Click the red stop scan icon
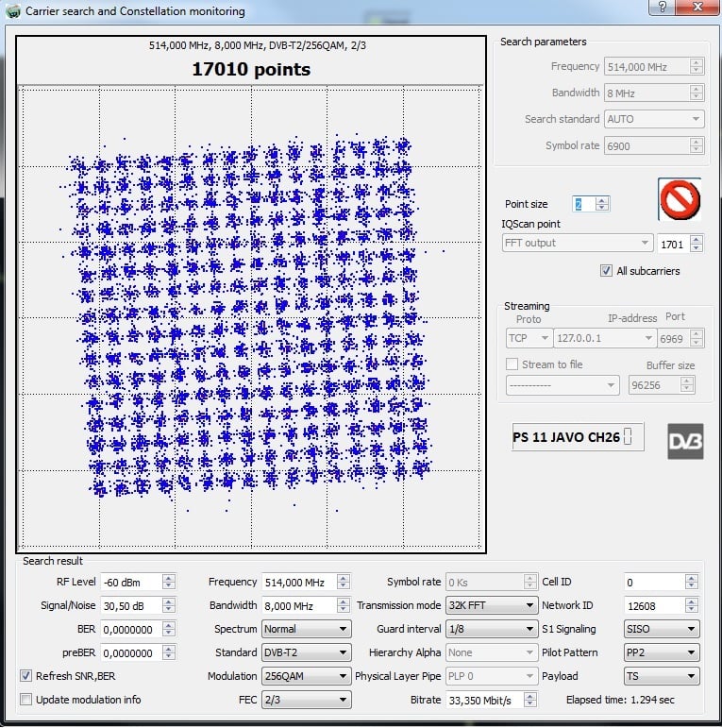The height and width of the screenshot is (728, 722). (x=680, y=199)
